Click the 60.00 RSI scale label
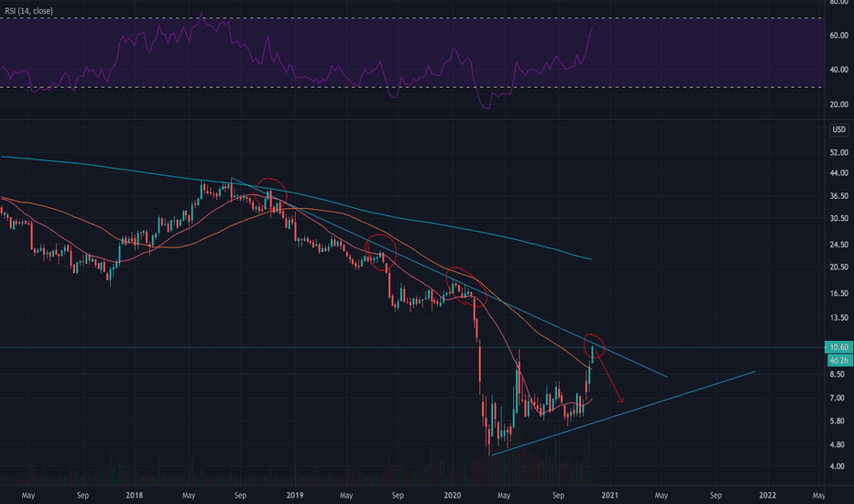854x504 pixels. [838, 36]
